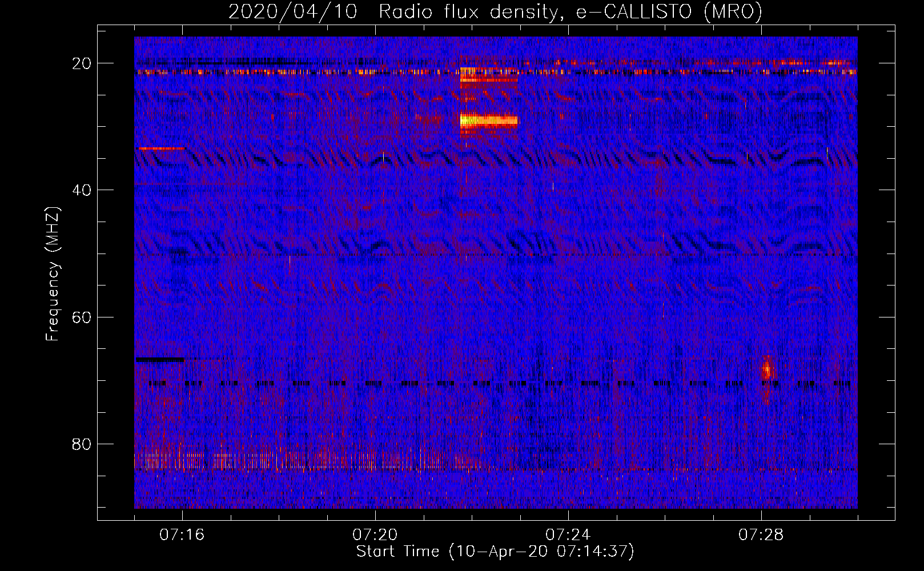924x571 pixels.
Task: Click the "20" frequency tick label
Action: [82, 63]
